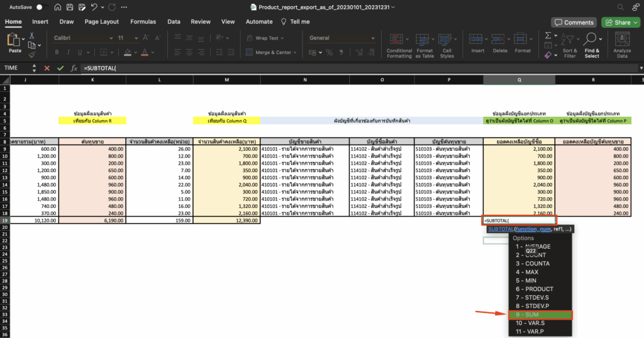
Task: Open Conditional Formatting options
Action: [399, 45]
